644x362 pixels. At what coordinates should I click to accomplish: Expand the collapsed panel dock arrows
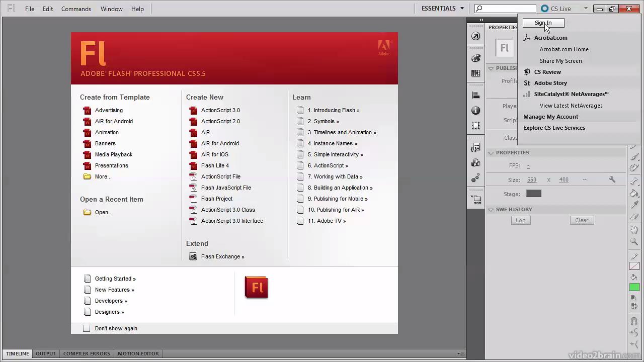[481, 20]
